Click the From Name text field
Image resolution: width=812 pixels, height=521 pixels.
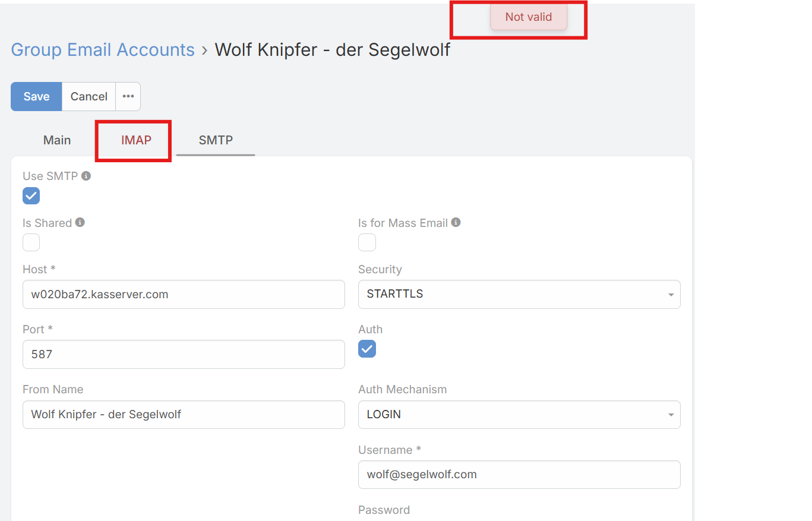[184, 415]
